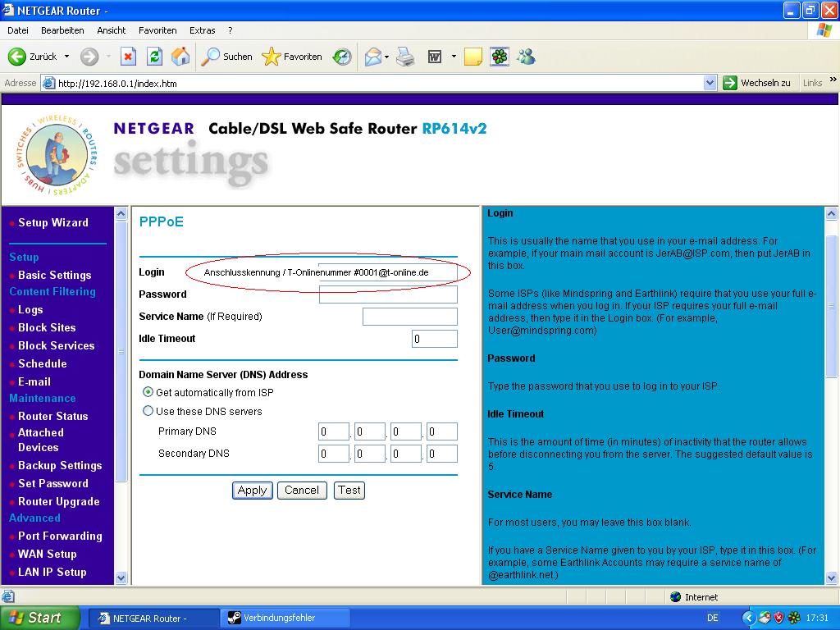Click the ICQ flower toolbar icon
The image size is (840, 630).
pyautogui.click(x=500, y=57)
